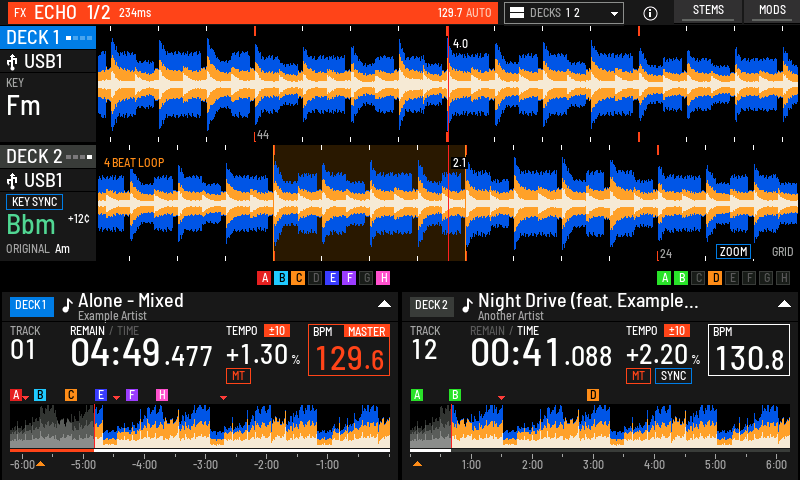Trigger Deck 2 green hot cue A in strip
The width and height of the screenshot is (800, 480).
click(x=664, y=278)
